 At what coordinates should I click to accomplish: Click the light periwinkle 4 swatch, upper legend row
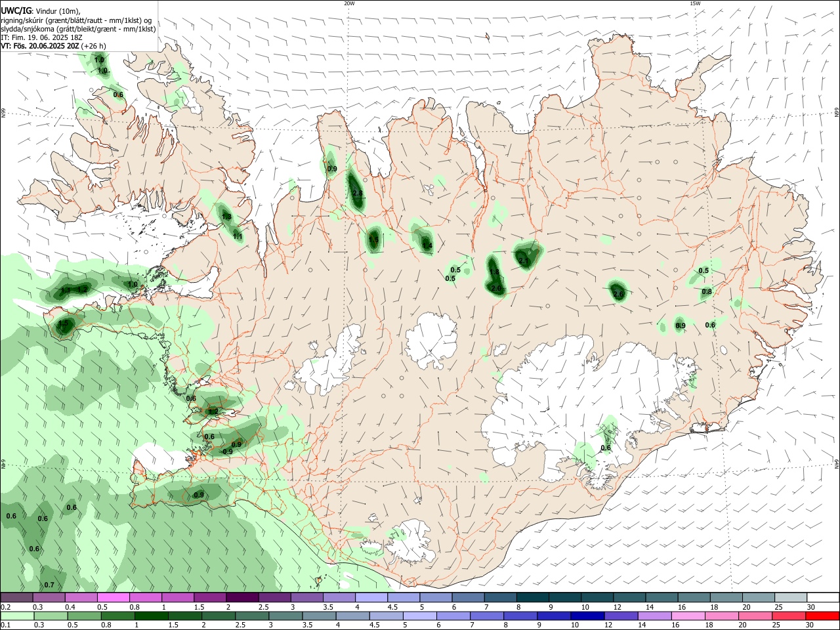(x=371, y=597)
